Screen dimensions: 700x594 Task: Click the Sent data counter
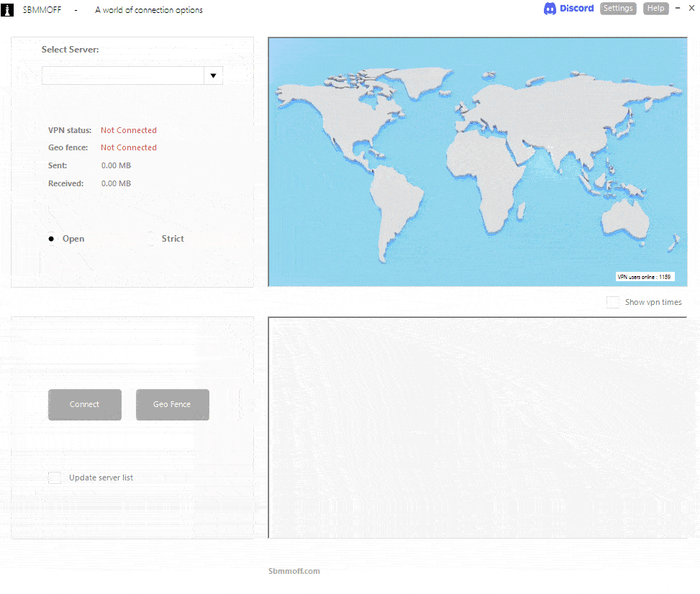(116, 165)
